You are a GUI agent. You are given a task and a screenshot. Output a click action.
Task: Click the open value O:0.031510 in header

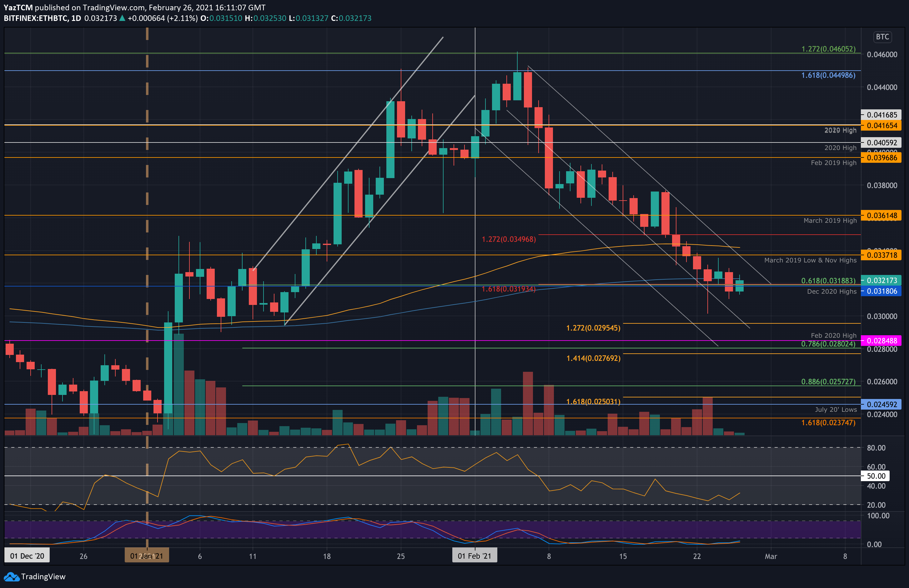(221, 18)
